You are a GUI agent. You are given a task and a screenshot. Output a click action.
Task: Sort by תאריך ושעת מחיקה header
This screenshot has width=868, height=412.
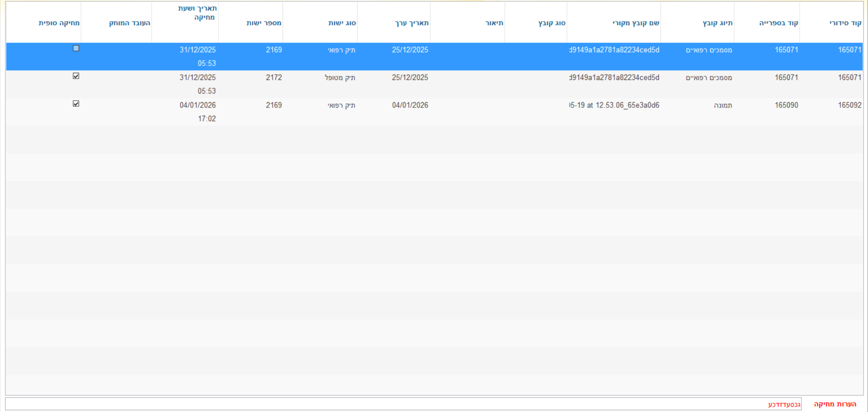[x=197, y=13]
